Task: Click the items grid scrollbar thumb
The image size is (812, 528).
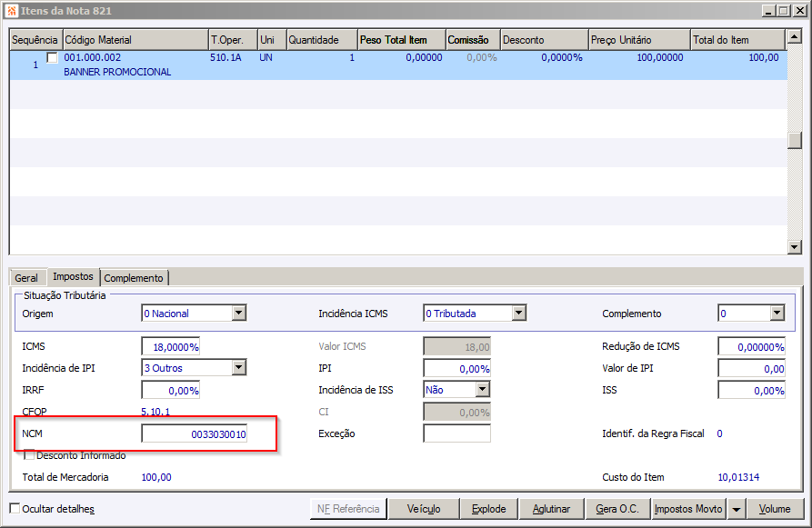Action: (795, 140)
